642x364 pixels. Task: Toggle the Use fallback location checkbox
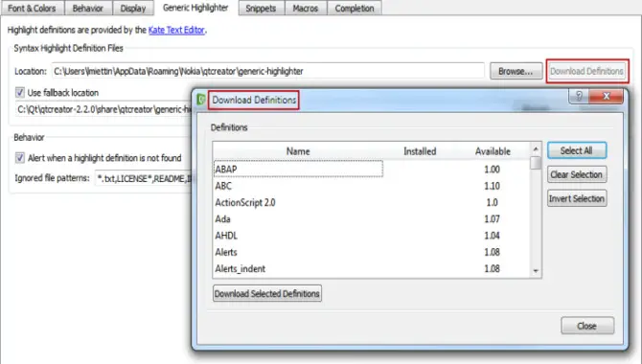tap(20, 92)
